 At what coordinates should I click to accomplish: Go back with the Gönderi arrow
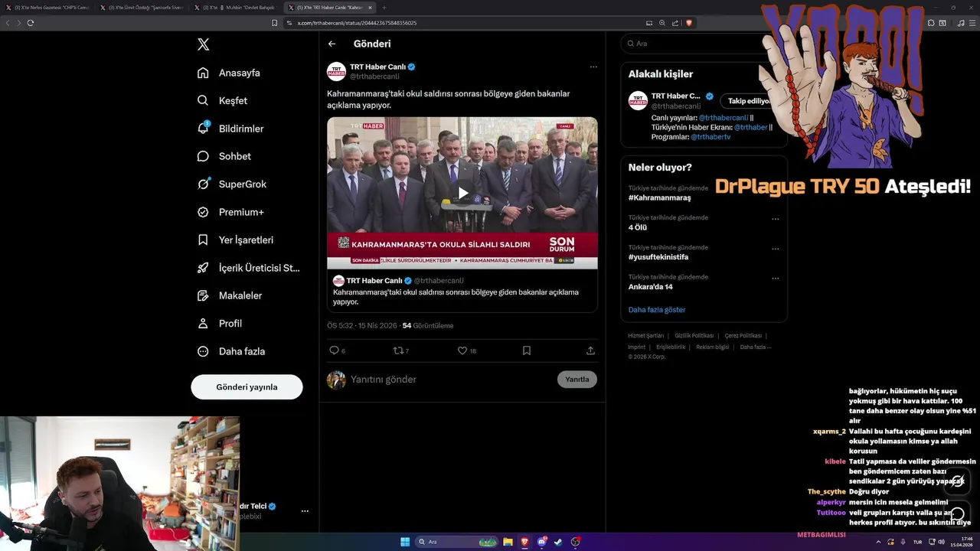tap(332, 44)
